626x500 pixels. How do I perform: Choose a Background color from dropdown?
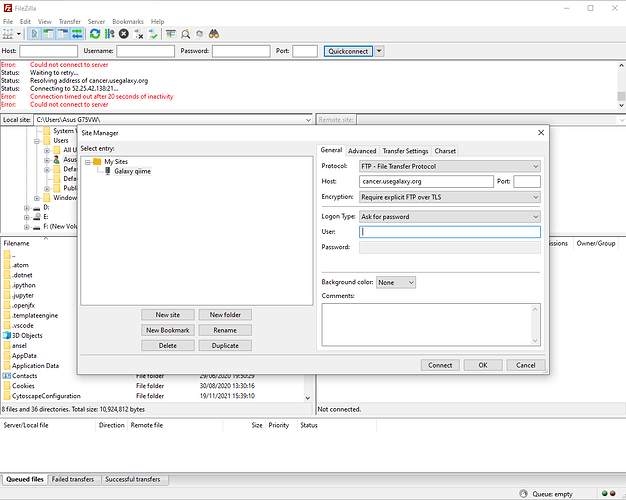click(395, 282)
